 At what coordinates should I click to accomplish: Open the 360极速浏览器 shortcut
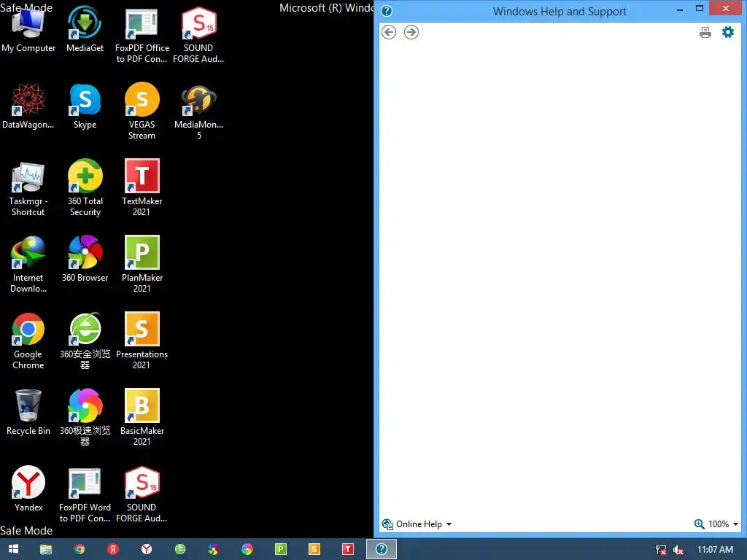[x=85, y=418]
